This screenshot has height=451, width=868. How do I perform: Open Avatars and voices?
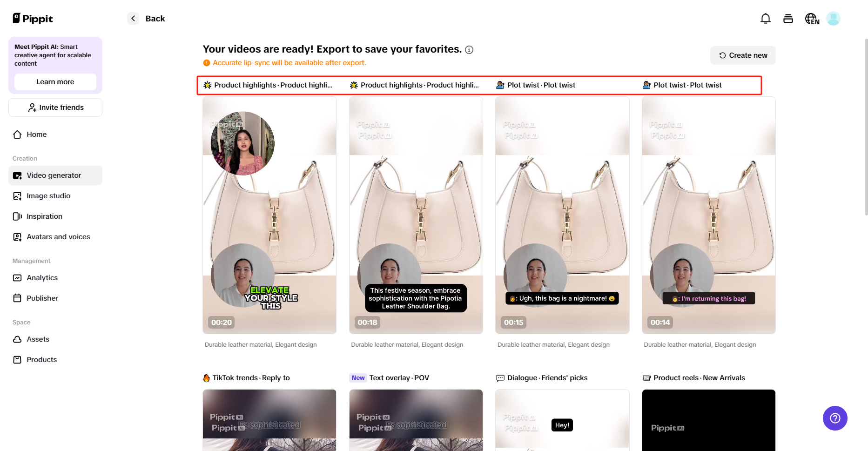58,236
